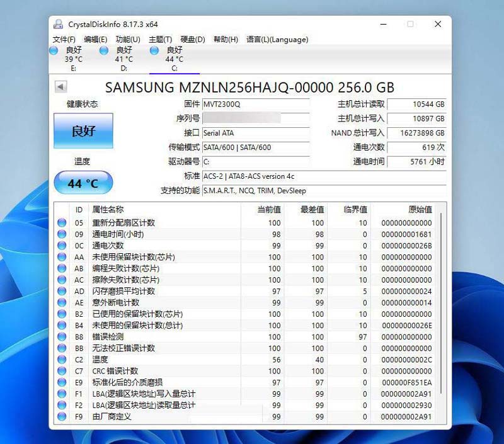Click the CrystalDiskInfo app icon in title bar
The width and height of the screenshot is (504, 444).
click(x=58, y=25)
